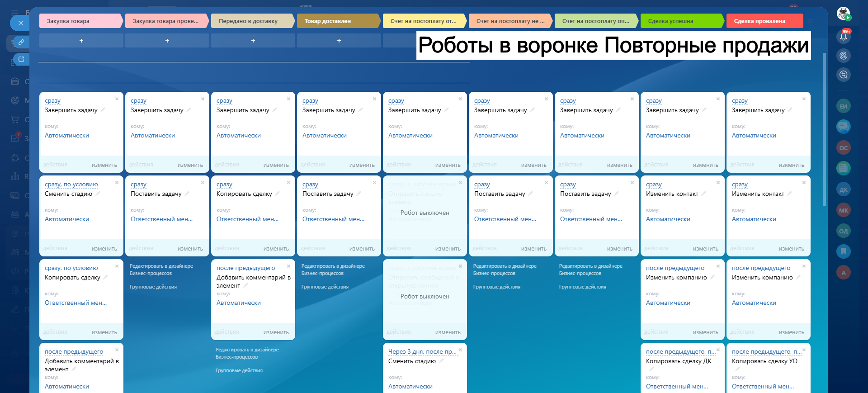The height and width of the screenshot is (393, 868).
Task: Close the robots slider panel with X
Action: [x=20, y=23]
